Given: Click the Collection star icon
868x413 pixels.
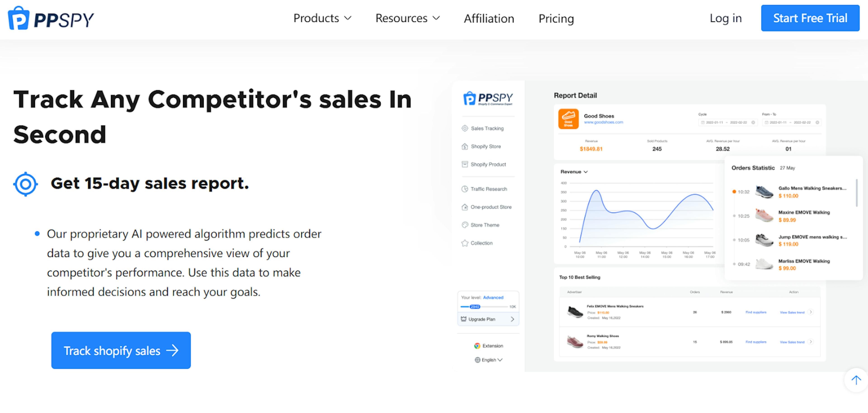Looking at the screenshot, I should pos(465,243).
